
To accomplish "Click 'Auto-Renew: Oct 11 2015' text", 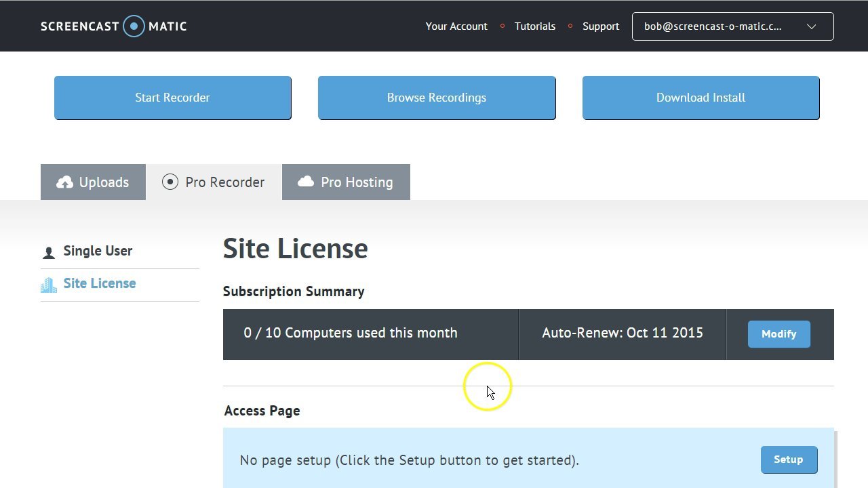I will point(623,333).
